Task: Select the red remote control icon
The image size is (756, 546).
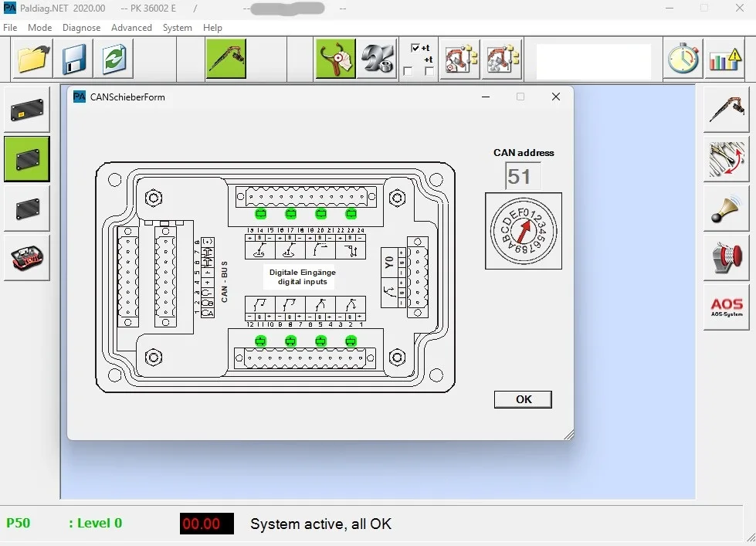Action: click(27, 258)
